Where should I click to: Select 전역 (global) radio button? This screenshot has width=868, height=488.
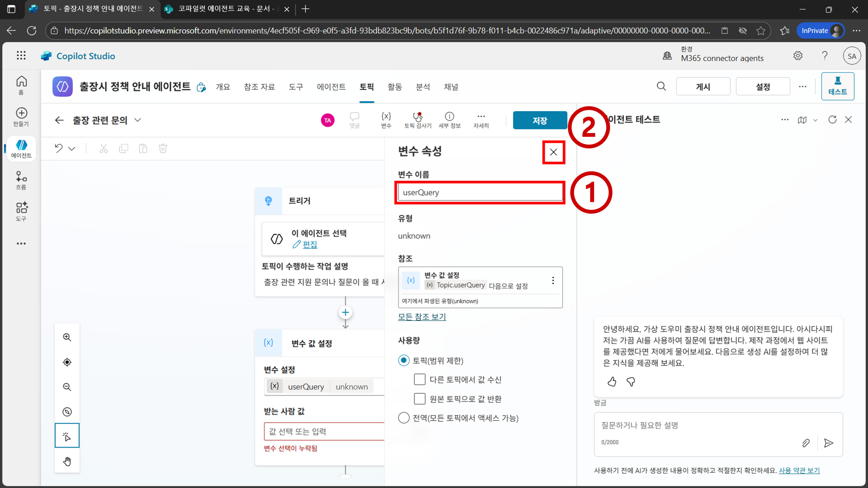click(404, 418)
